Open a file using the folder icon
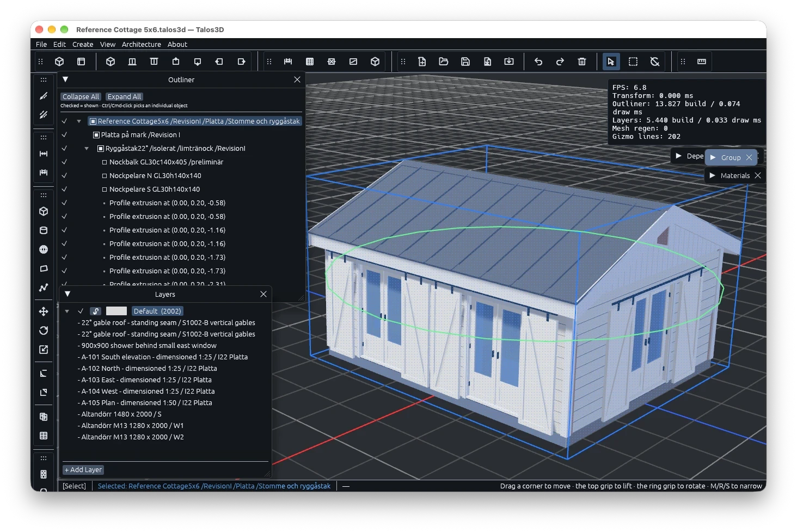This screenshot has height=532, width=797. click(x=444, y=62)
